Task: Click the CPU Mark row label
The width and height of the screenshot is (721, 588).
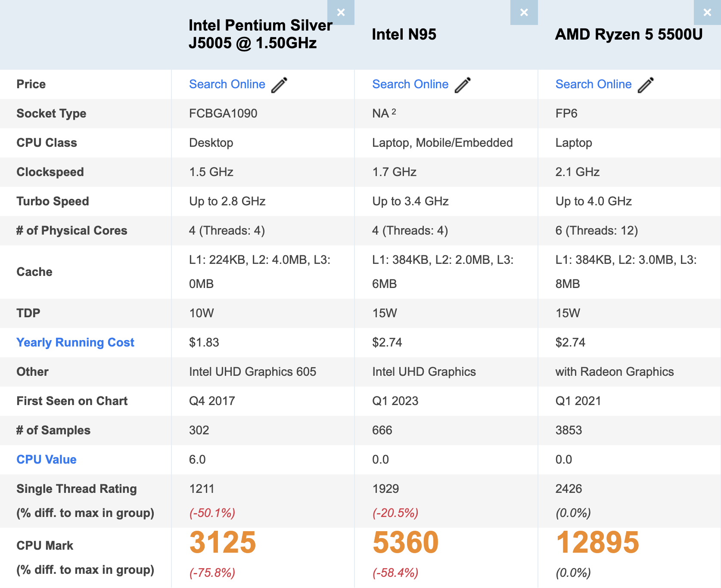Action: [45, 546]
